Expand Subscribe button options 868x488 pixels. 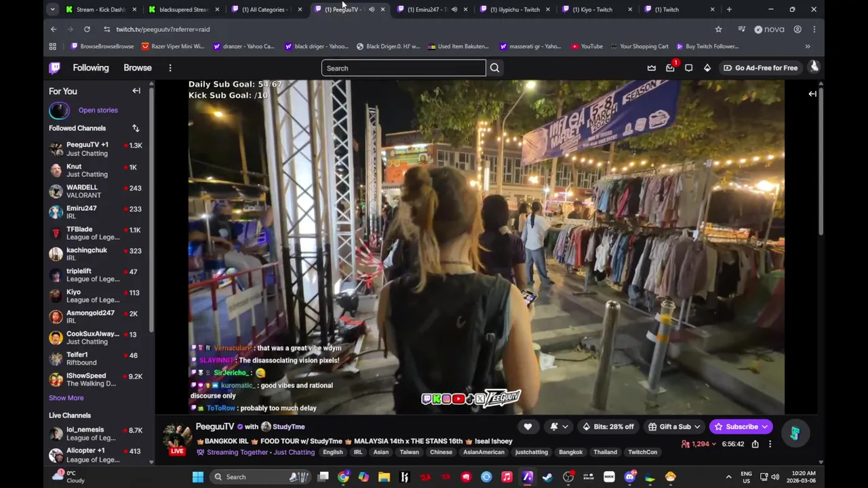[x=764, y=426]
